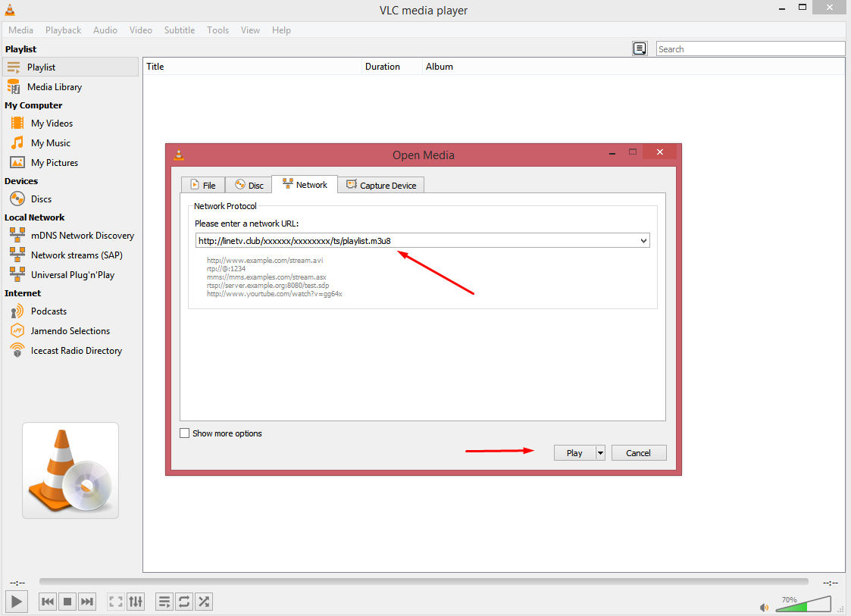Sort playlist by Duration column
The width and height of the screenshot is (851, 616).
point(392,66)
